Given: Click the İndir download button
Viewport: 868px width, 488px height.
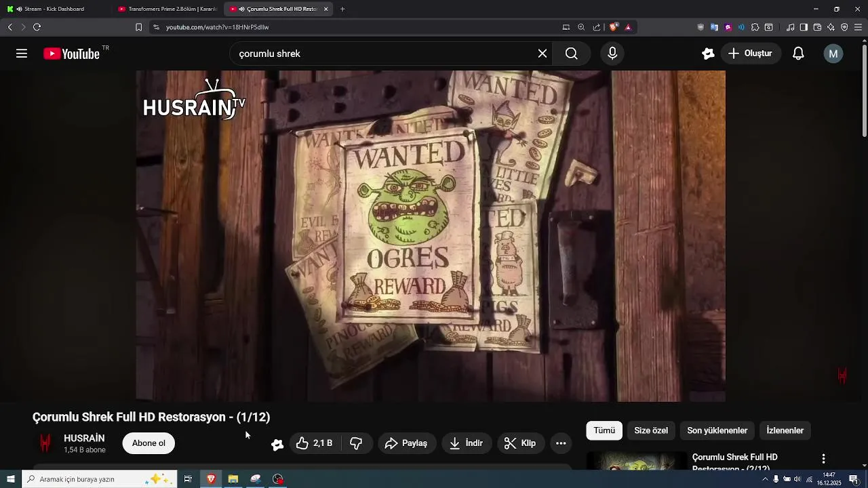Looking at the screenshot, I should coord(467,443).
